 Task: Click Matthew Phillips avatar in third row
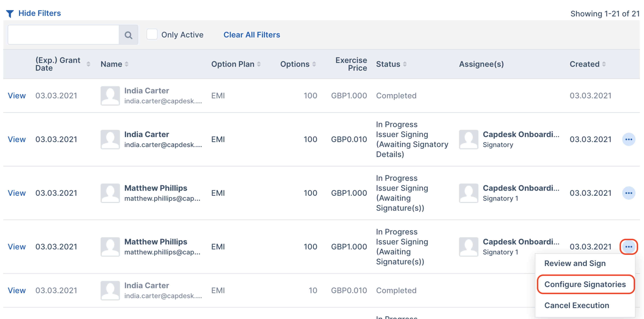pyautogui.click(x=110, y=193)
